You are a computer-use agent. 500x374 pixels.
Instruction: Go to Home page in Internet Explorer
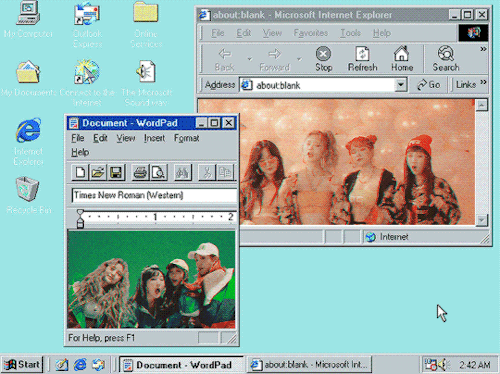[x=402, y=59]
